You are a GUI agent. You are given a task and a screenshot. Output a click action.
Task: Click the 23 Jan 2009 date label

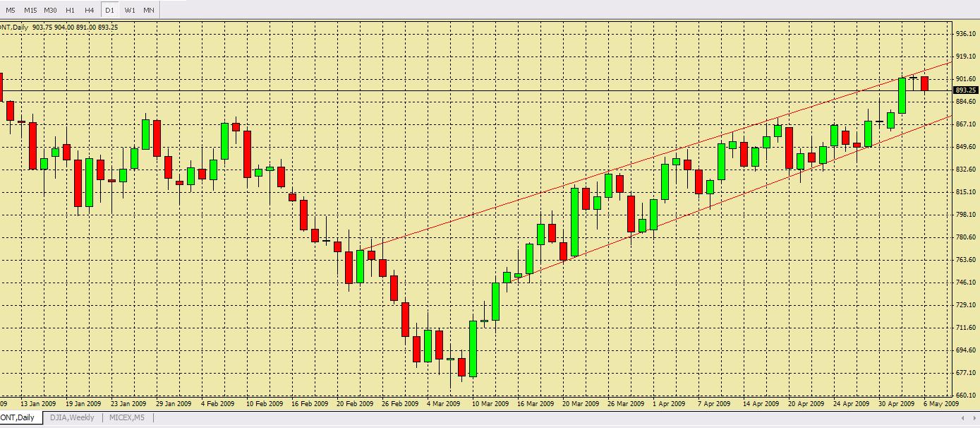click(128, 404)
